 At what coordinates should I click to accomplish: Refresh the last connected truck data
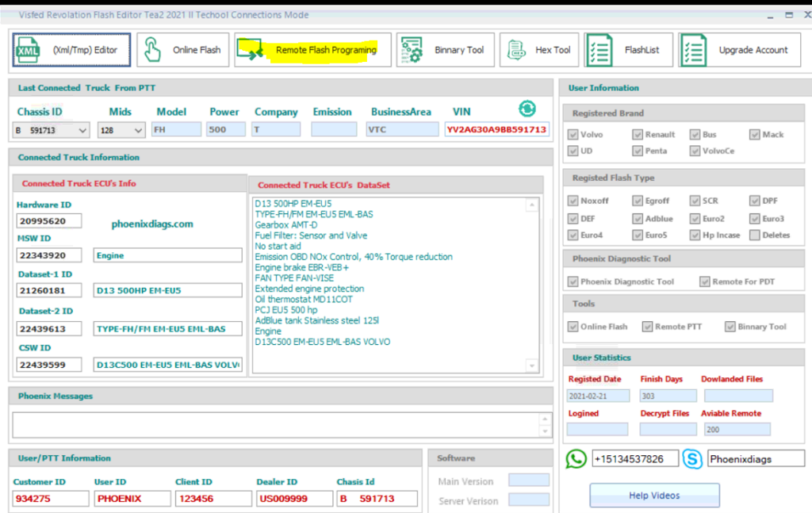coord(527,109)
